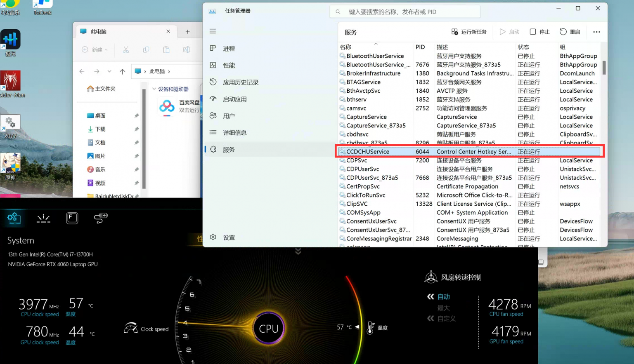Select the CCDCHUService row in the services list
This screenshot has width=634, height=364.
pos(413,151)
